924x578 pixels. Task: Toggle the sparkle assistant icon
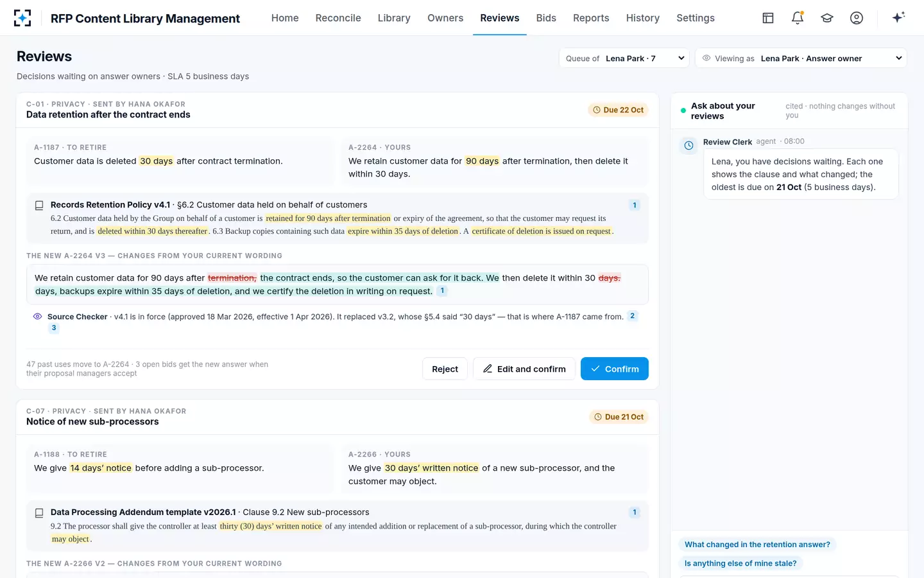click(898, 17)
